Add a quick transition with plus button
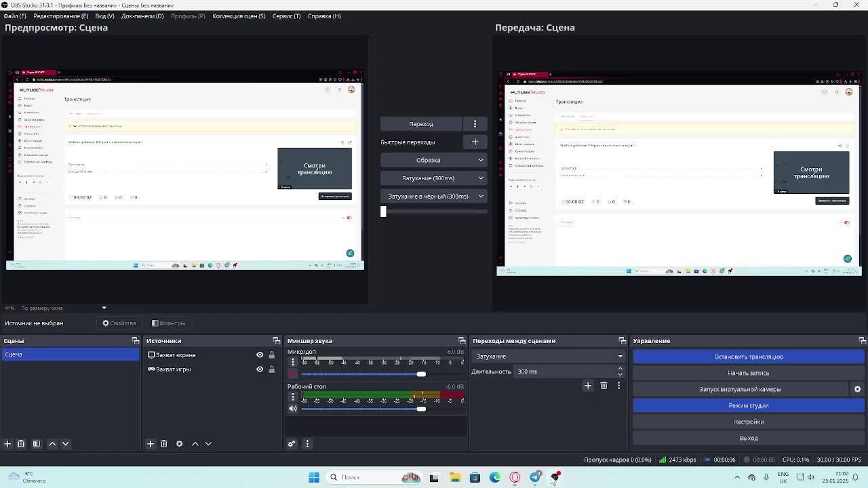Image resolution: width=868 pixels, height=488 pixels. point(475,142)
